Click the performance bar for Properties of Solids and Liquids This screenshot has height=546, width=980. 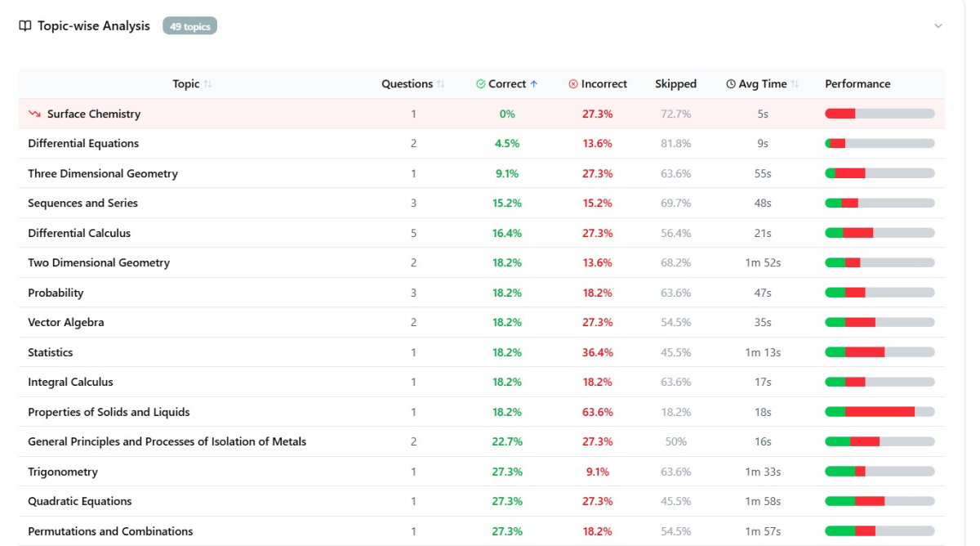click(880, 412)
